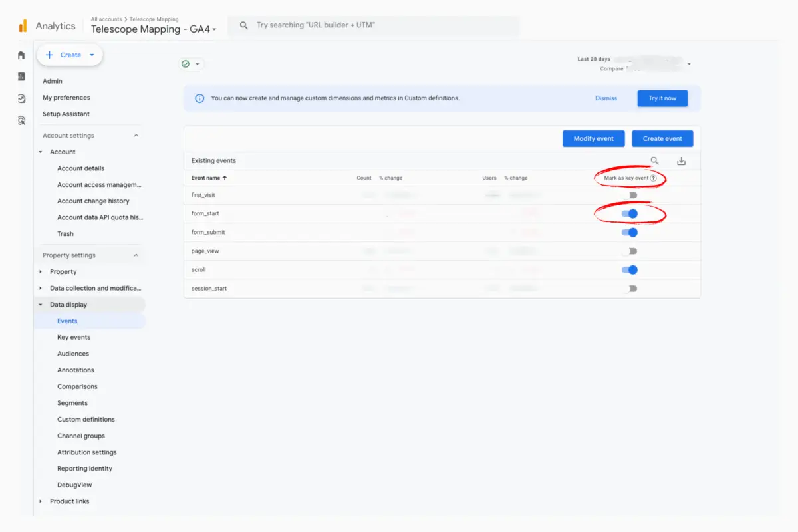The width and height of the screenshot is (798, 532).
Task: Enable key event for session_start
Action: tap(630, 289)
